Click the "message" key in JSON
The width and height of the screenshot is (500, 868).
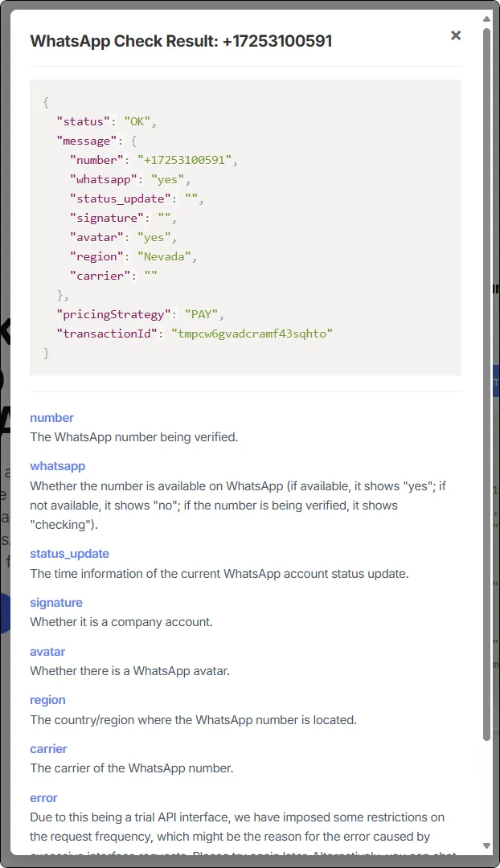coord(86,141)
